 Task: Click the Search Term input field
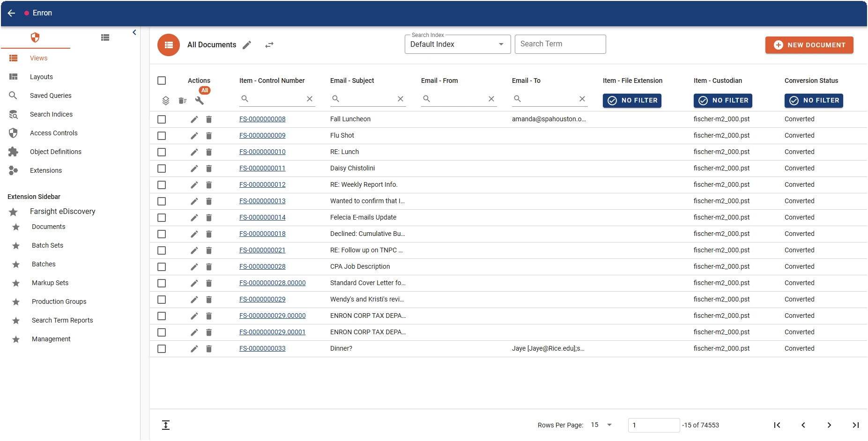560,44
